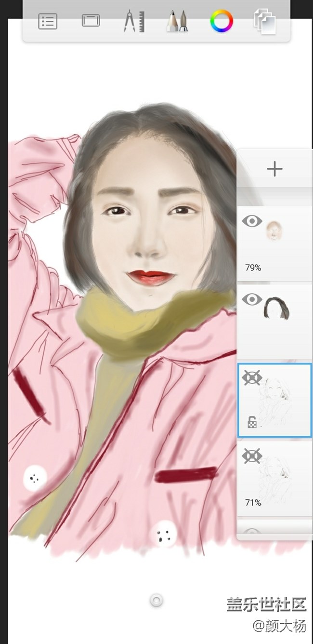
Task: Toggle visibility of partially visible bottom layer
Action: tap(252, 532)
